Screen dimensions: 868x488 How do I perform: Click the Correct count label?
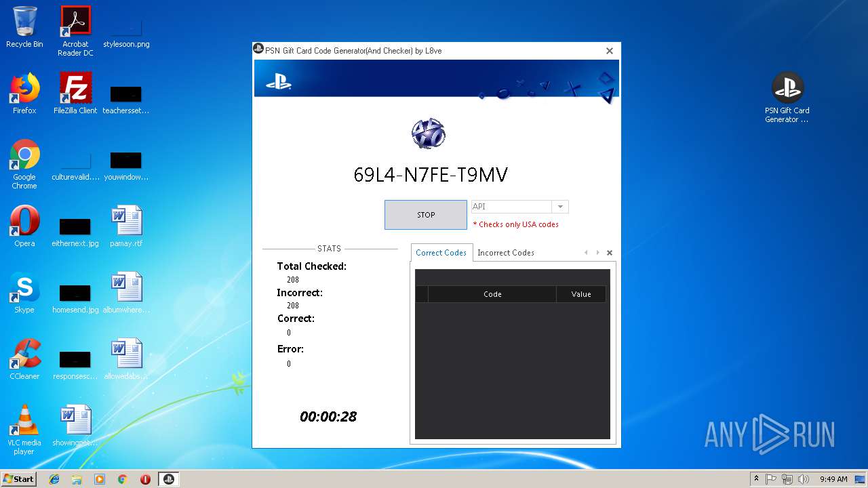point(296,319)
